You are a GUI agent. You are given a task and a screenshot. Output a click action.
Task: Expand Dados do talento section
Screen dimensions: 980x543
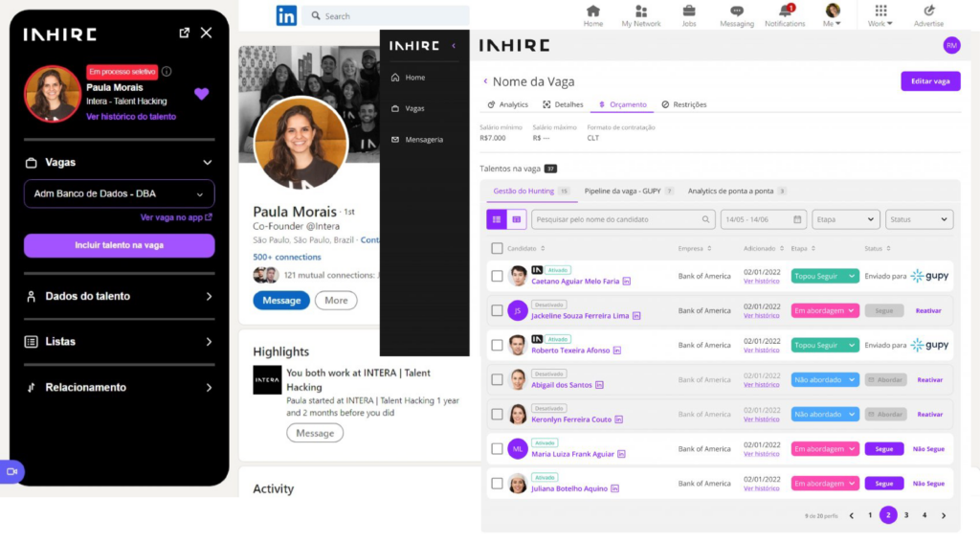click(x=120, y=297)
